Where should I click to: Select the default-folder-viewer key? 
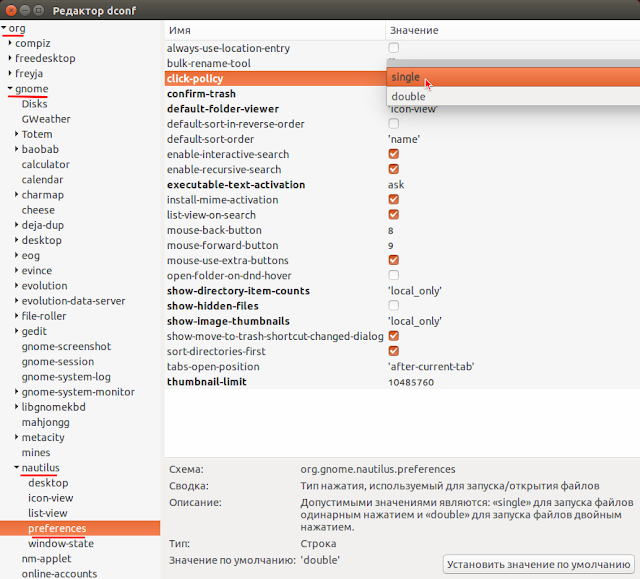[275, 109]
